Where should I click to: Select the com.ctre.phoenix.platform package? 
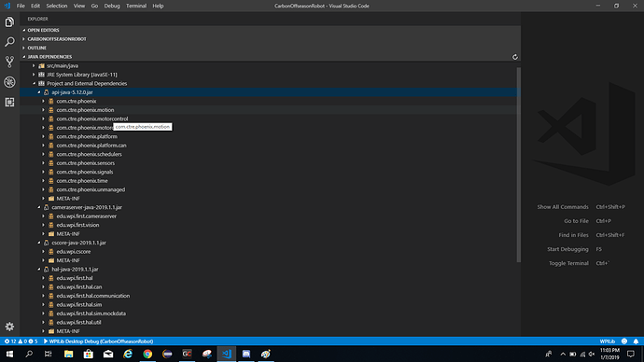tap(87, 136)
